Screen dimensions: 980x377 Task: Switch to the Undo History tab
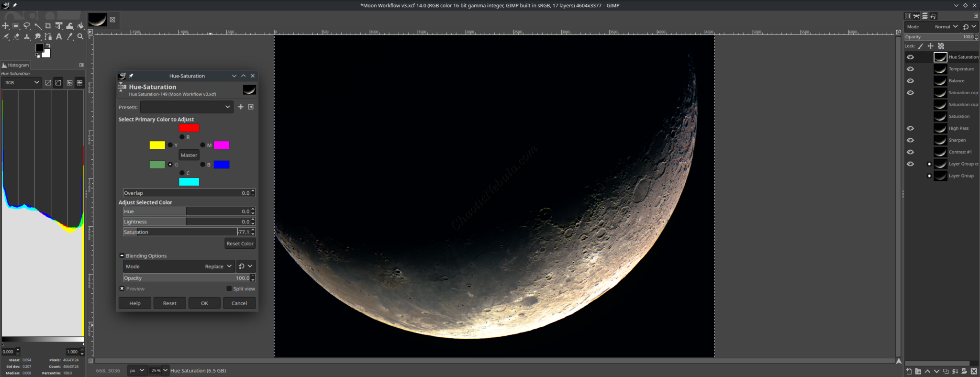(933, 16)
